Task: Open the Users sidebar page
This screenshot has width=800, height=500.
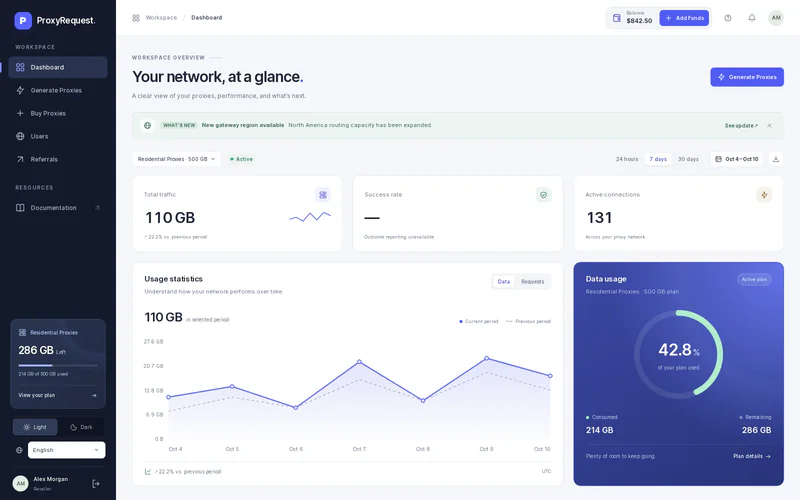Action: pyautogui.click(x=58, y=136)
